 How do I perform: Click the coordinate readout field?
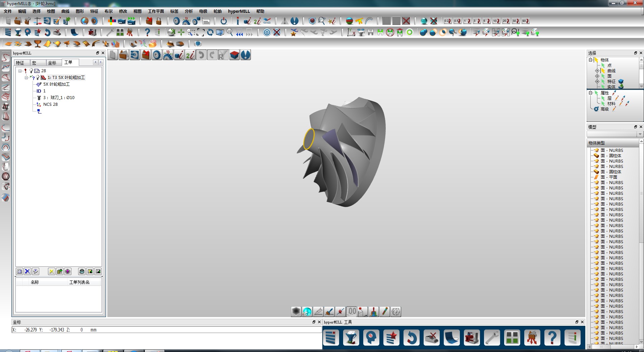[167, 330]
